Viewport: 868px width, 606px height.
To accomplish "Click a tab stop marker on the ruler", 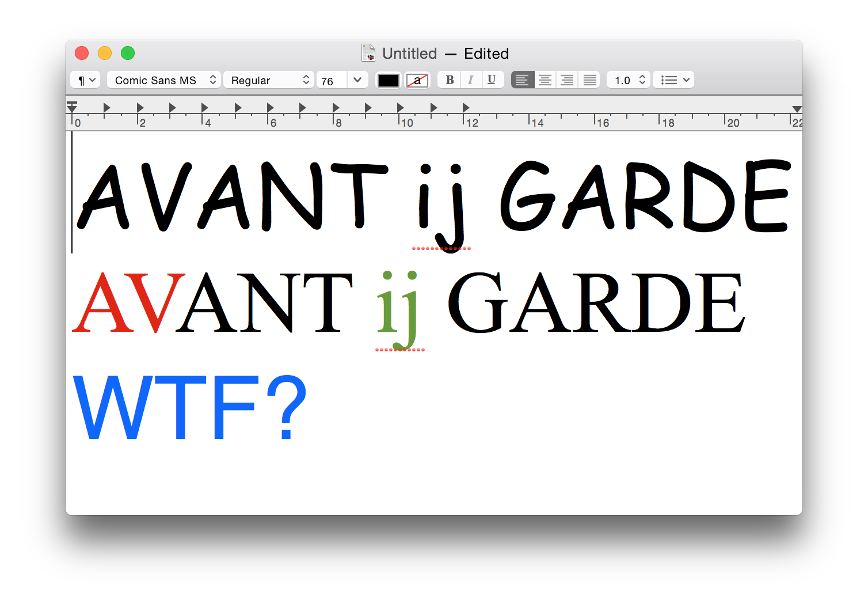I will coord(106,107).
